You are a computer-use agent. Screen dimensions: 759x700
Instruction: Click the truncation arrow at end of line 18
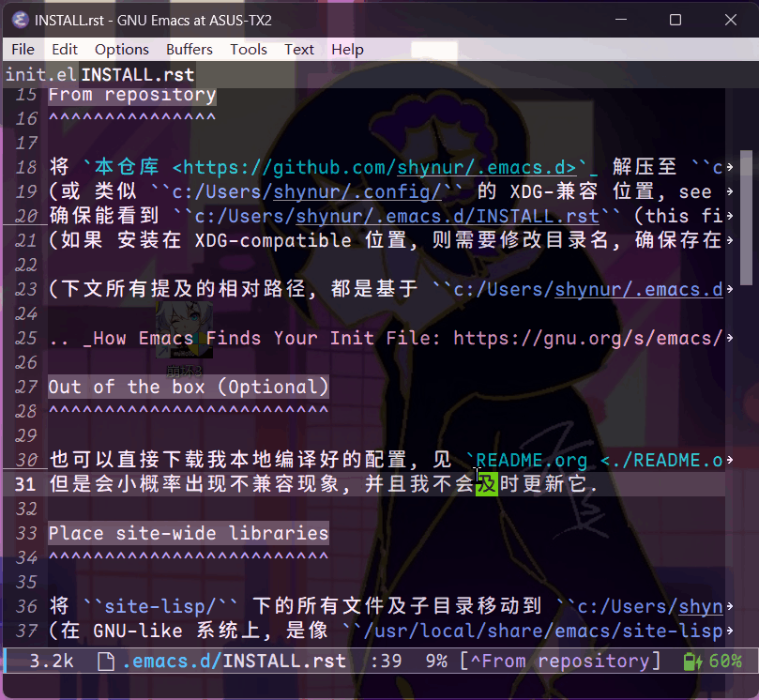pyautogui.click(x=730, y=168)
